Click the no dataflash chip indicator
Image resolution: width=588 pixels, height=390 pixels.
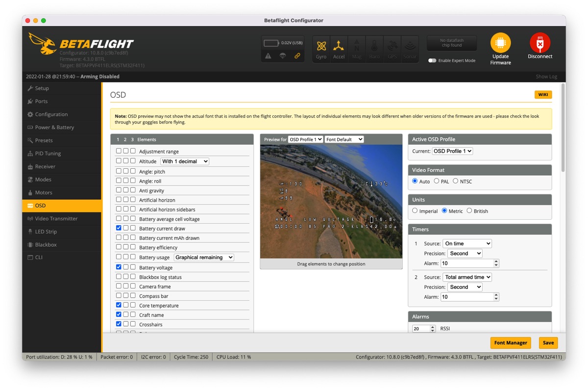point(452,43)
